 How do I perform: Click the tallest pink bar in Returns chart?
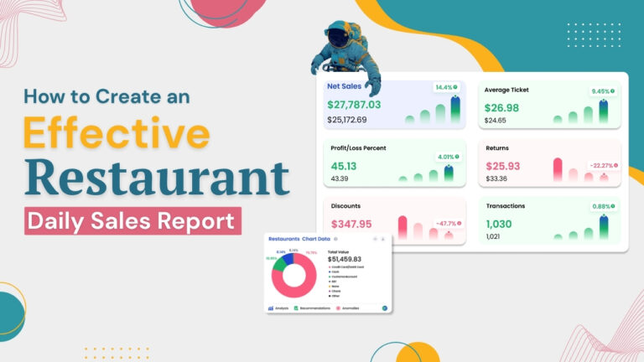(x=558, y=169)
